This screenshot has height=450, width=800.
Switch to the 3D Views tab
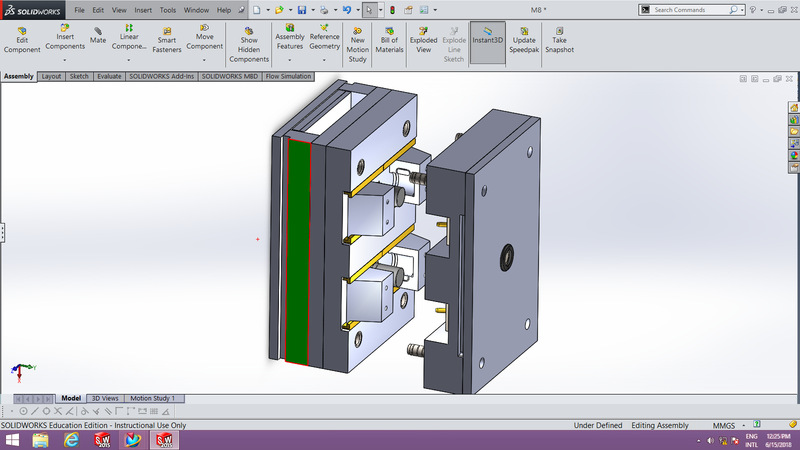click(x=105, y=398)
